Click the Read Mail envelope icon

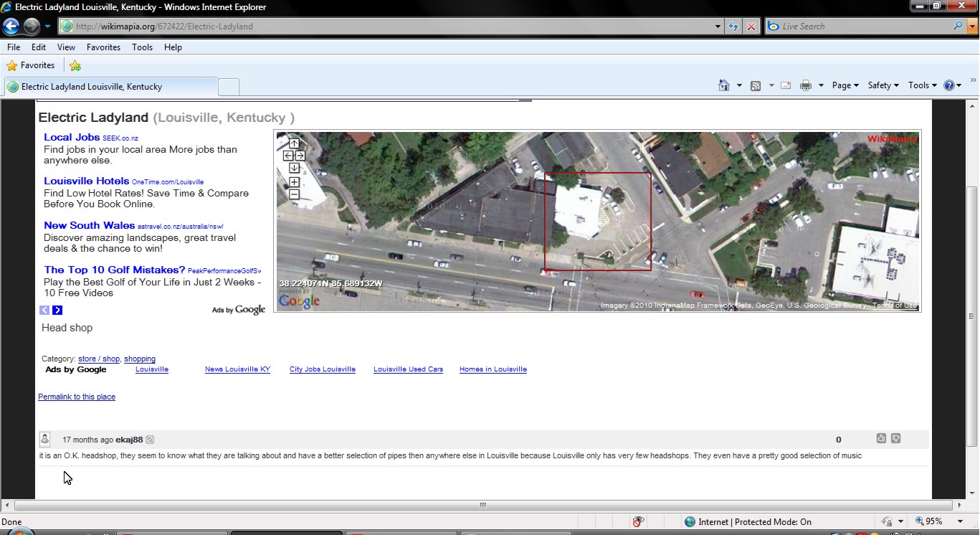pyautogui.click(x=786, y=85)
